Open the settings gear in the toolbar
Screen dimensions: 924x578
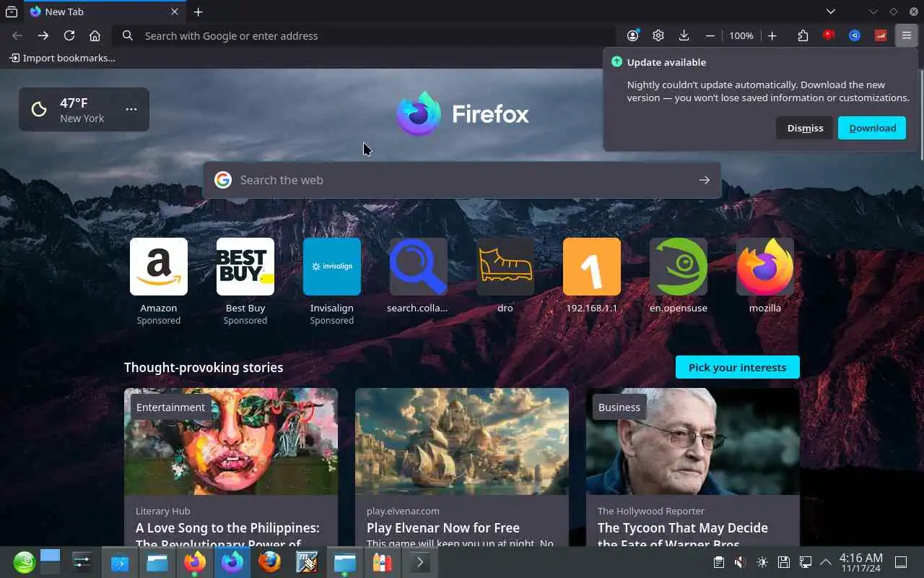[x=658, y=35]
